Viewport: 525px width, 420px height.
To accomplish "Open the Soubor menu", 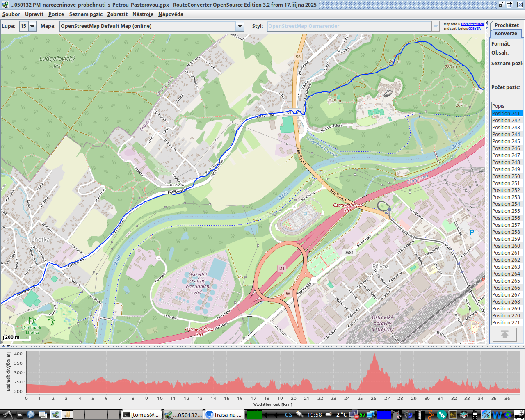I will (x=11, y=14).
